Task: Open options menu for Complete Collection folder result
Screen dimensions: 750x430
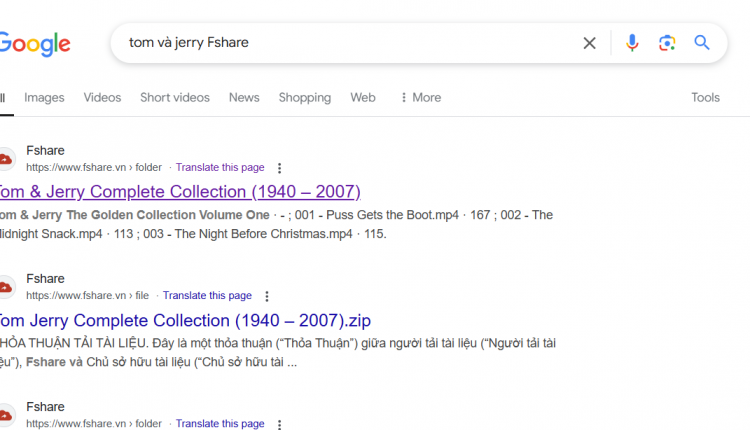Action: pos(279,168)
